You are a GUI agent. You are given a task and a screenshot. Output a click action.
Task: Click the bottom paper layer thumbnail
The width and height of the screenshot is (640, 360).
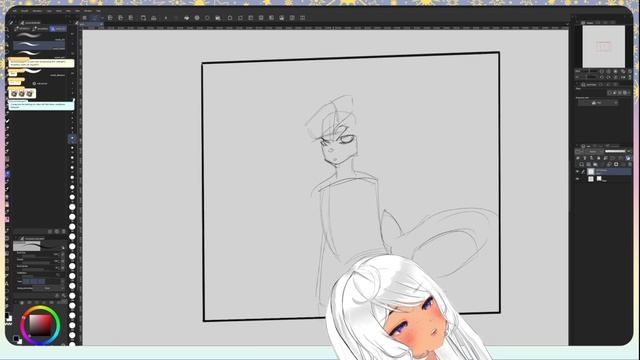[591, 179]
